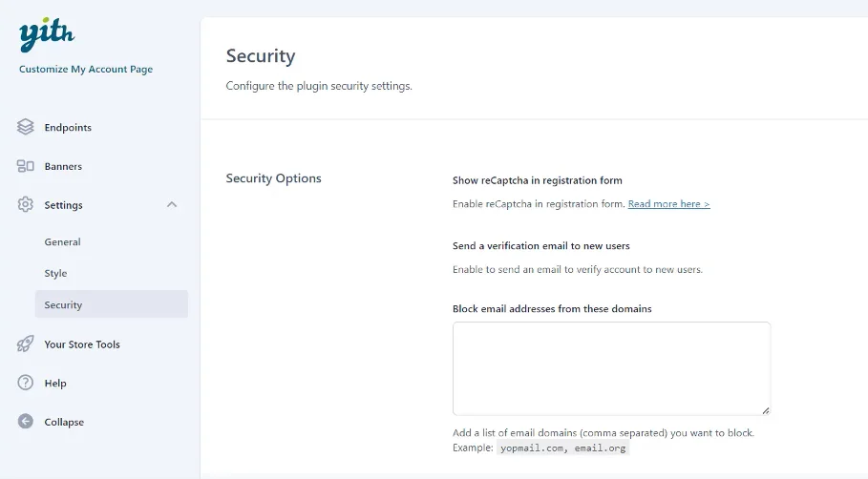Click the YITH logo
The height and width of the screenshot is (479, 868).
pyautogui.click(x=46, y=35)
